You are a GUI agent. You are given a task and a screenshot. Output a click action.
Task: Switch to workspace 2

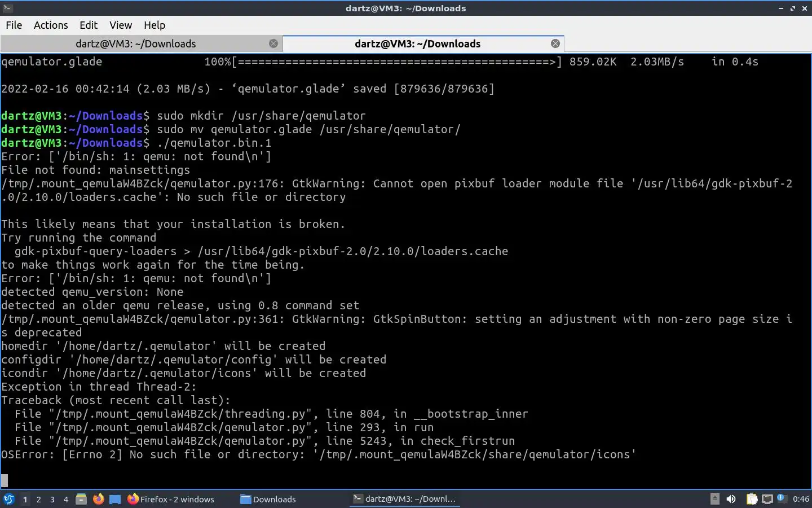pos(38,499)
